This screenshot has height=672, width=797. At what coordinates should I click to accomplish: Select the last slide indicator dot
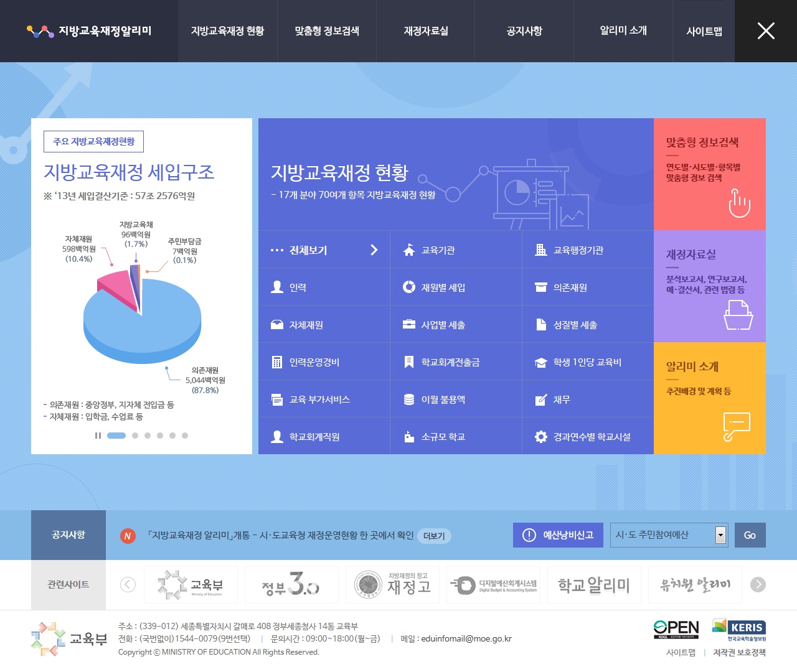coord(185,436)
